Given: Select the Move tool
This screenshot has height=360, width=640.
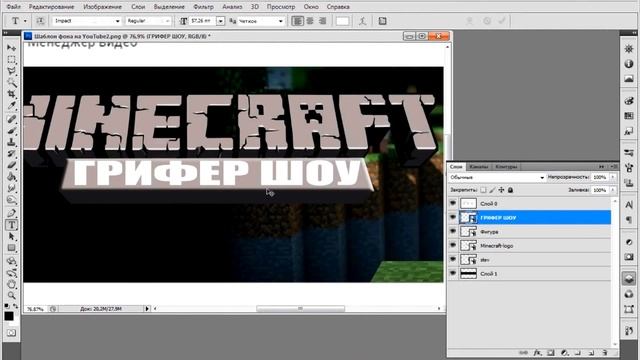Looking at the screenshot, I should click(x=11, y=48).
